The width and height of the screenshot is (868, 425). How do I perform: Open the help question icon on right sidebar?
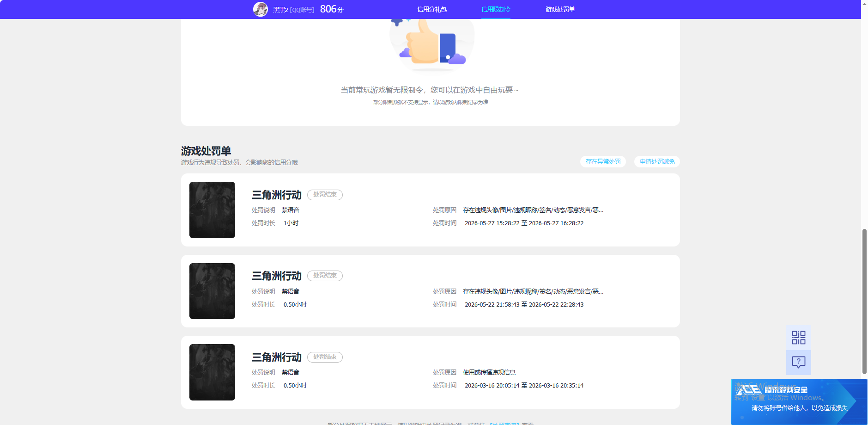tap(799, 362)
